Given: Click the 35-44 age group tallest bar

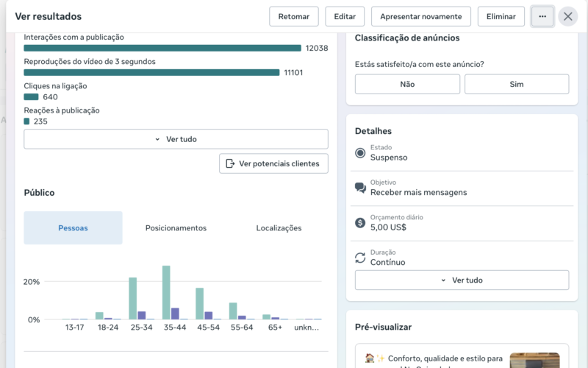Looking at the screenshot, I should pos(166,292).
